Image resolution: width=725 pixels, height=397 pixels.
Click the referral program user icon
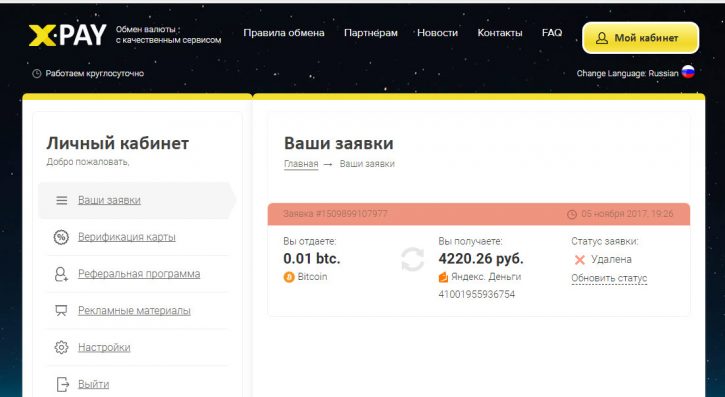(x=61, y=274)
